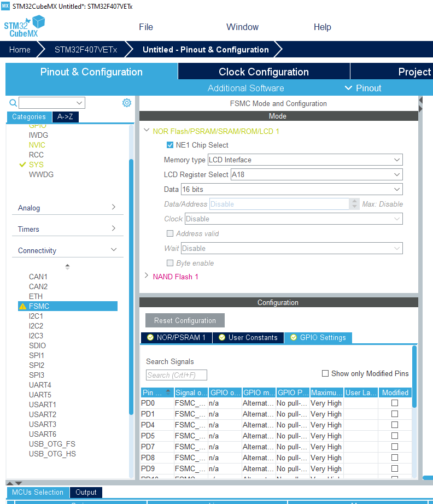Switch to A->Z list tab
Viewport: 433px width, 504px height.
point(65,116)
